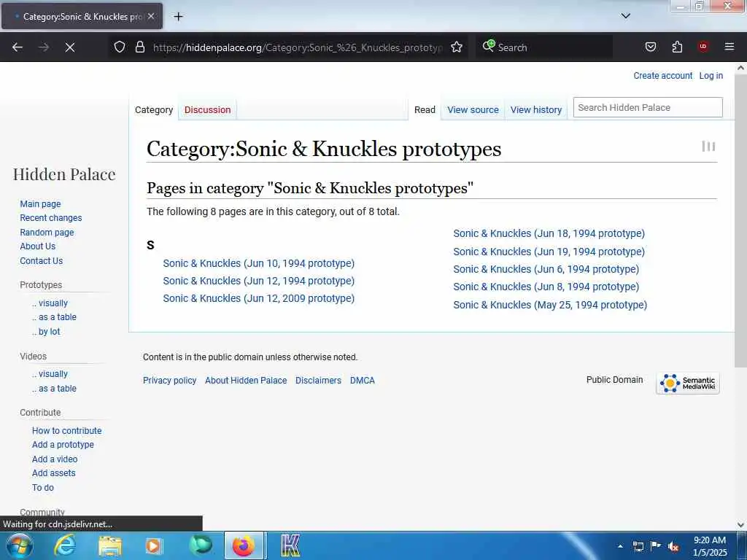Viewport: 747px width, 560px height.
Task: Open Sonic & Knuckles Jun 18, 1994 prototype
Action: click(x=549, y=233)
